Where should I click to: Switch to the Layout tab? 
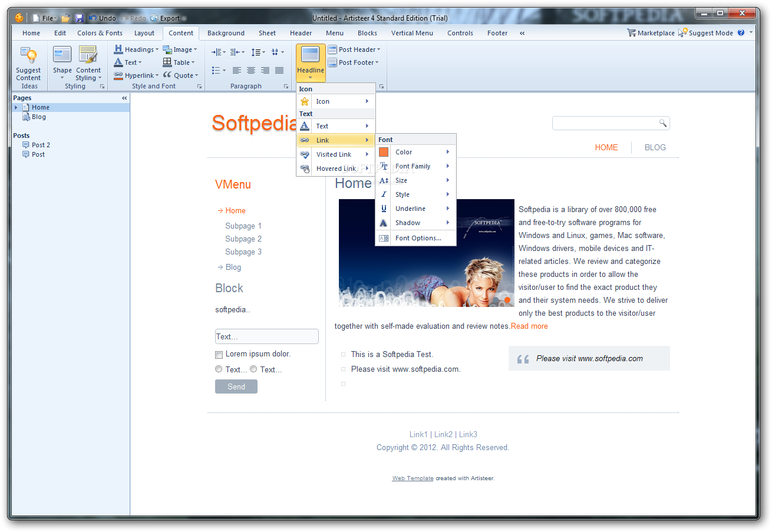point(144,33)
